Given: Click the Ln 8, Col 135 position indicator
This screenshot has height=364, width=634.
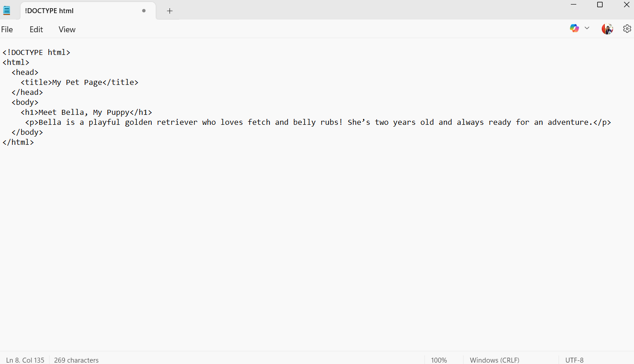Looking at the screenshot, I should pos(25,360).
